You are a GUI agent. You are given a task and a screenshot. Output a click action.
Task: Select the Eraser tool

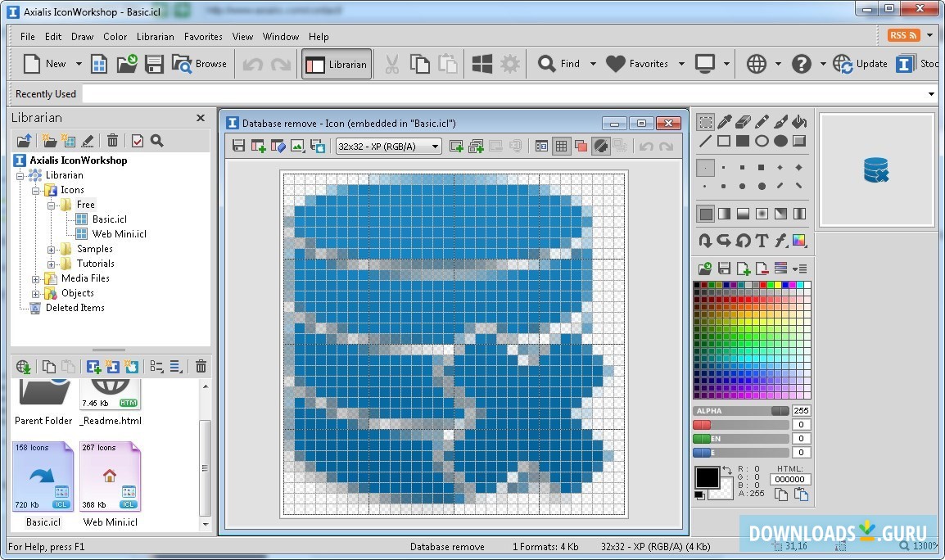coord(743,122)
